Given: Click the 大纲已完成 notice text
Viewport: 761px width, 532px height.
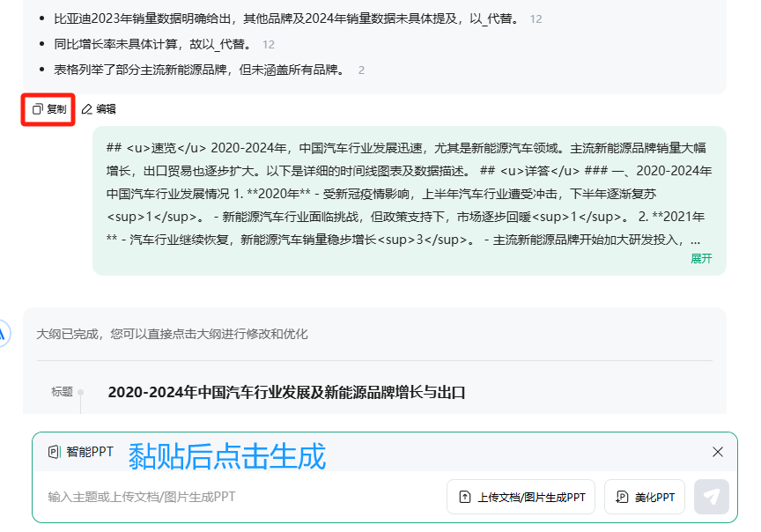Looking at the screenshot, I should pyautogui.click(x=172, y=334).
